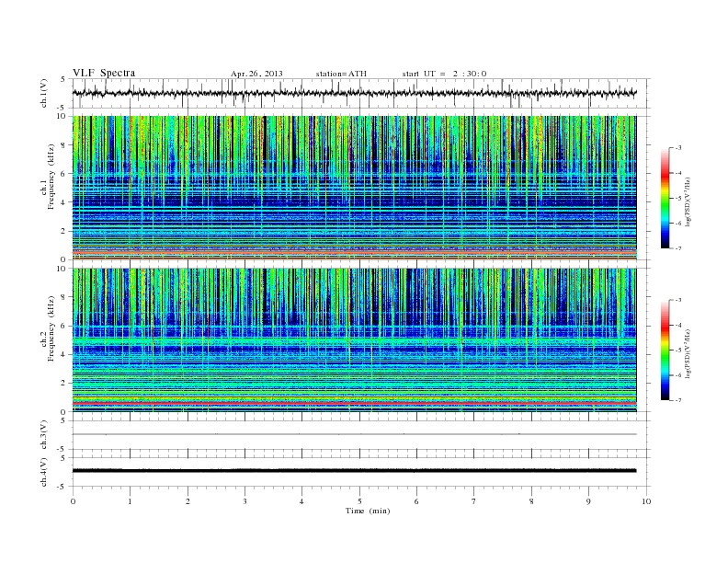This screenshot has height=563, width=728.
Task: Click the "2" kHz tick on ch.2 spectrogram
Action: [x=63, y=384]
